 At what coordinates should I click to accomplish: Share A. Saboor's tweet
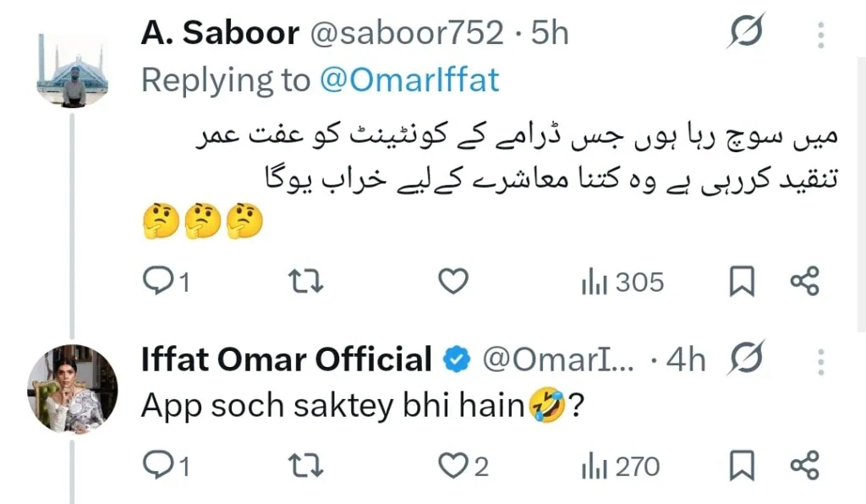[x=804, y=282]
